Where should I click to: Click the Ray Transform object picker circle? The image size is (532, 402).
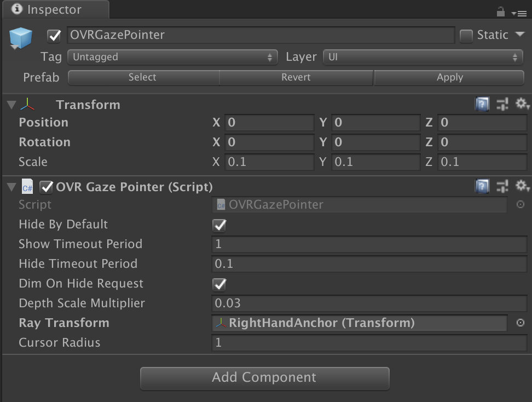pos(520,323)
